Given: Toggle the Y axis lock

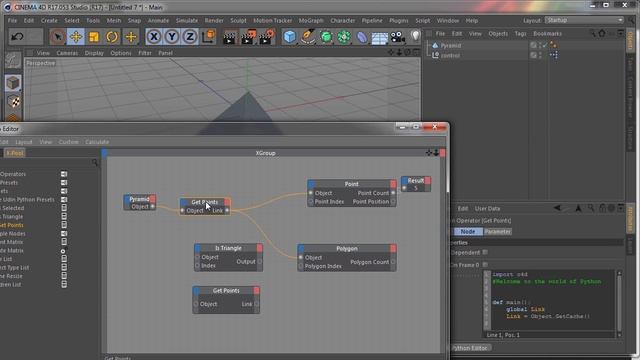Looking at the screenshot, I should click(x=171, y=37).
